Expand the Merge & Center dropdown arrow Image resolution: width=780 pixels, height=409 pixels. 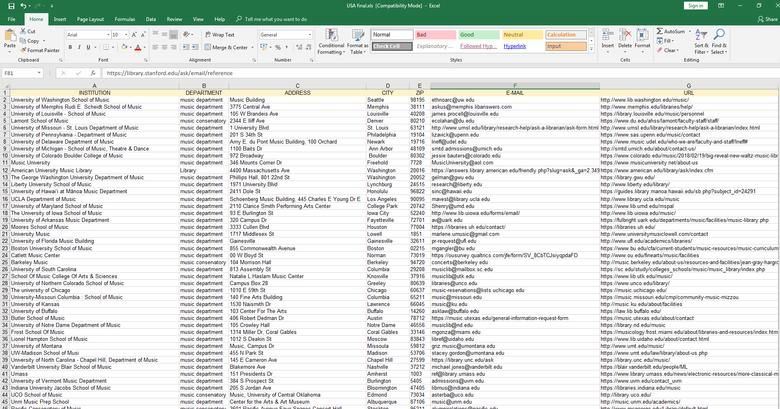pos(252,47)
